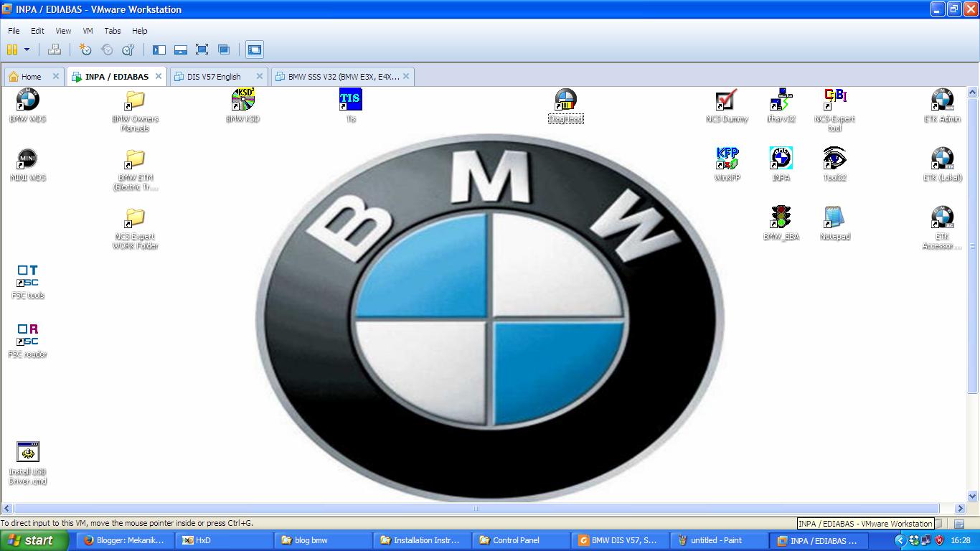Toggle the library sidebar view icon

coord(159,50)
